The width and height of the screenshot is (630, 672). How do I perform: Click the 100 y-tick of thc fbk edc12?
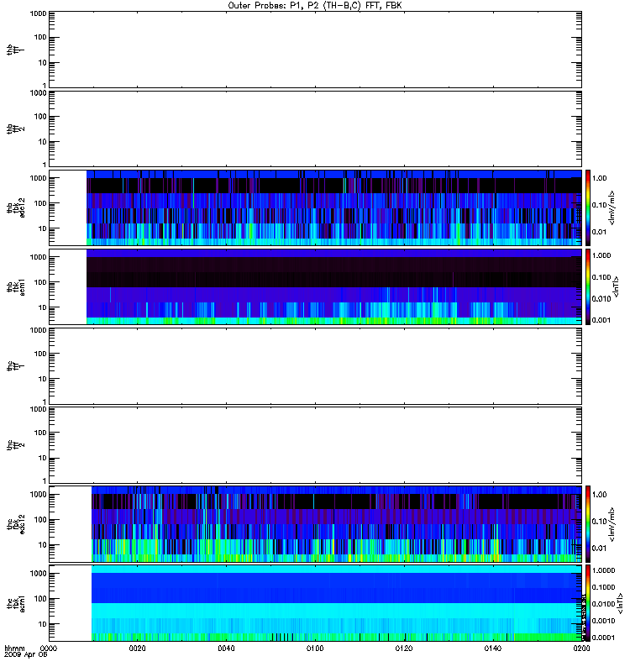[40, 520]
